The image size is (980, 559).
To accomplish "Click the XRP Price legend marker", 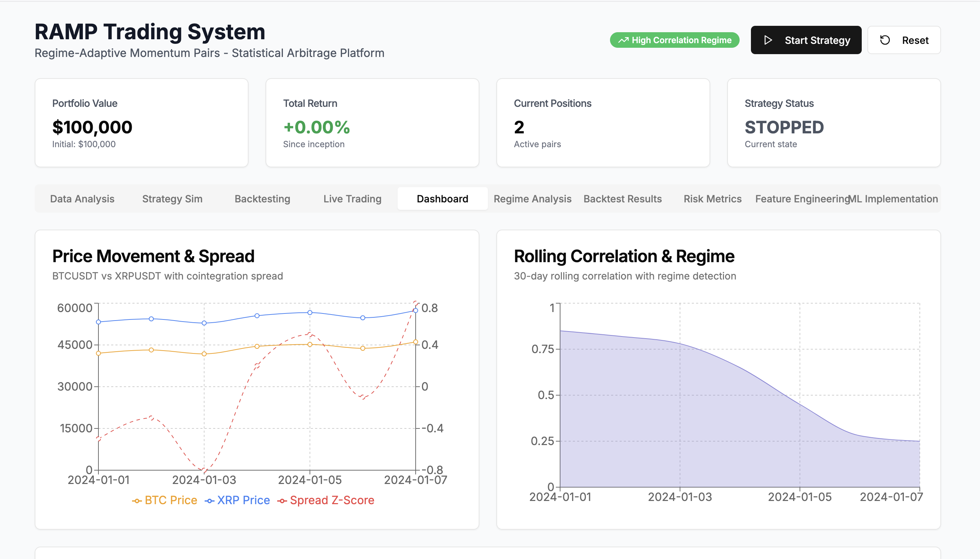I will coord(209,501).
